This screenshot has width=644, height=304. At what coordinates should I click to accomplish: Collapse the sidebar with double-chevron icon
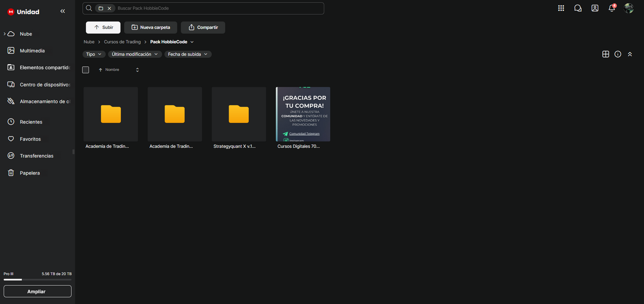click(x=62, y=11)
